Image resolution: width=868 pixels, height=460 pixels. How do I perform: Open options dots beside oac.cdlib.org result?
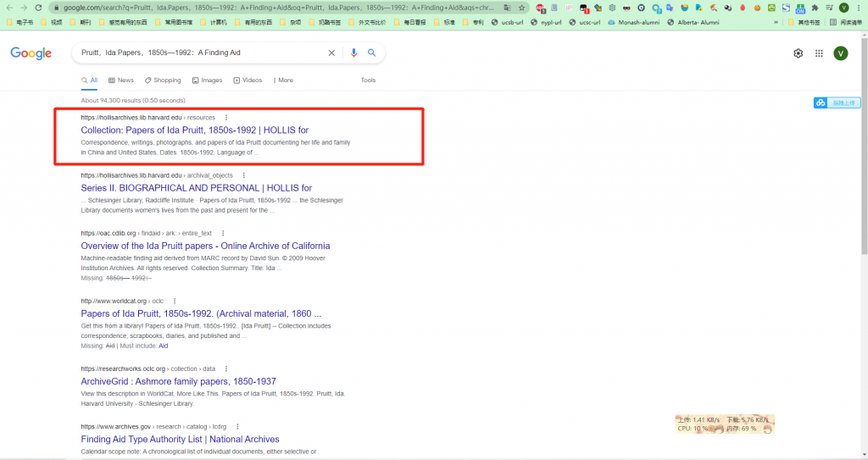pos(223,233)
